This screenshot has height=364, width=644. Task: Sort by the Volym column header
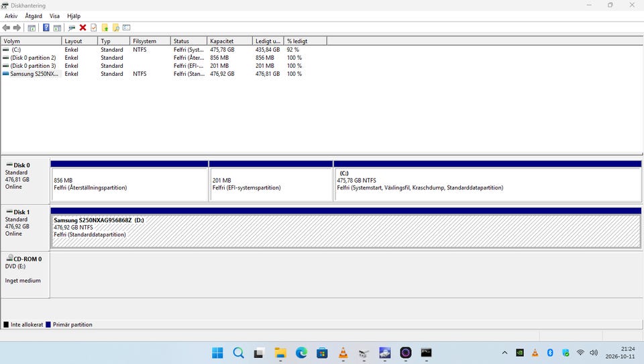[x=32, y=41]
